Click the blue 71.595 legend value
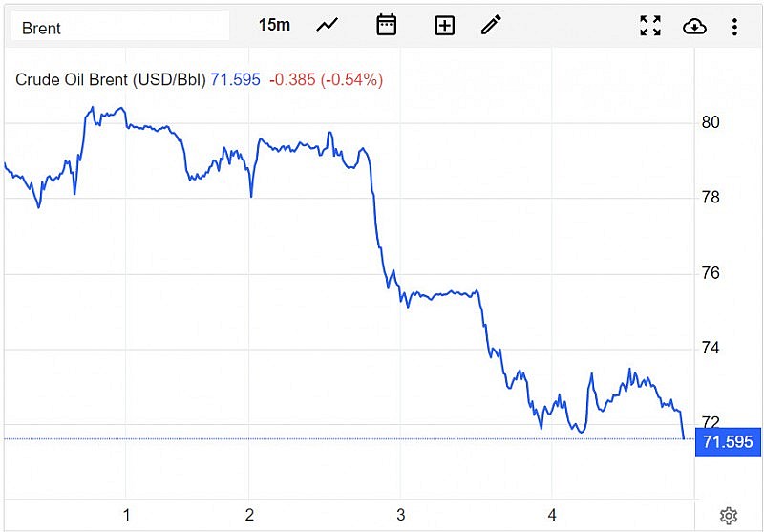 (x=237, y=79)
